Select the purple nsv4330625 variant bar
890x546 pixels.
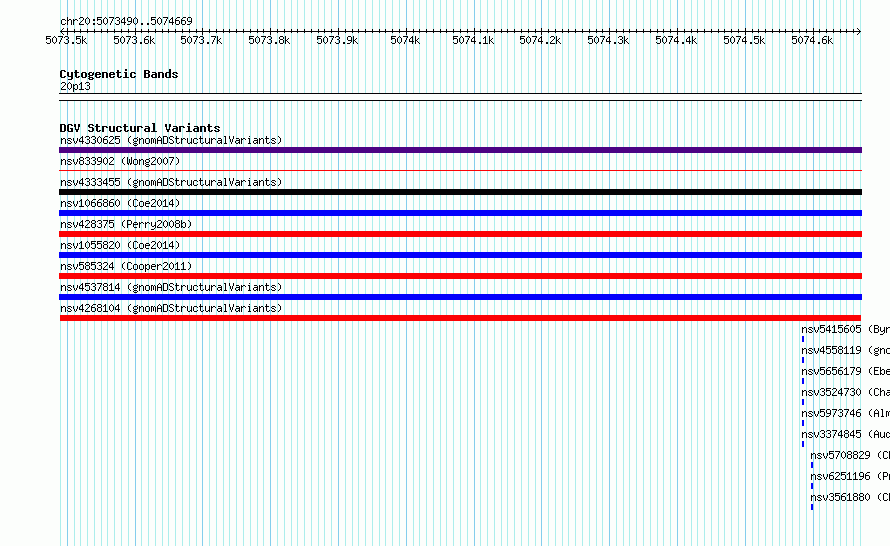coord(460,150)
